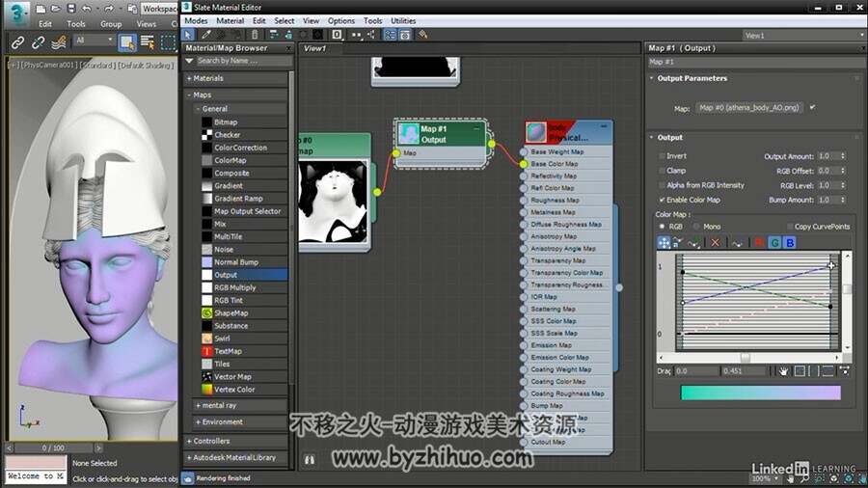Select the Add Point curve tool
The height and width of the screenshot is (488, 868).
693,242
